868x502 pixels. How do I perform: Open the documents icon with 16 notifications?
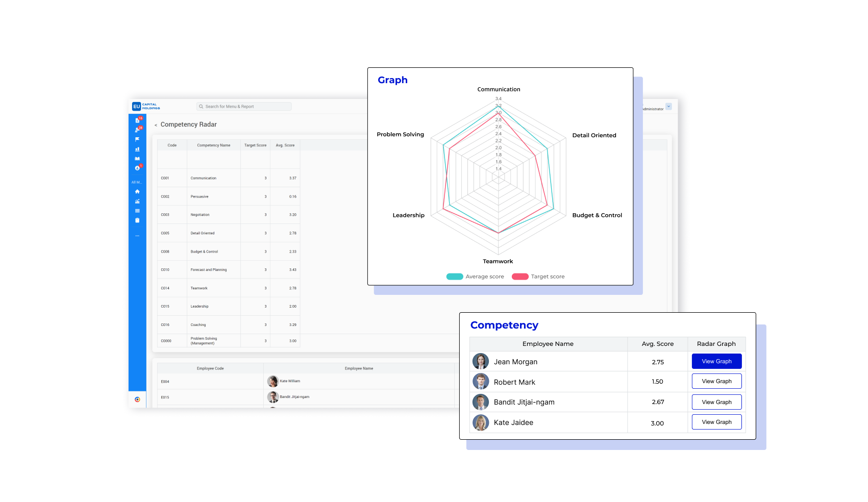coord(137,119)
